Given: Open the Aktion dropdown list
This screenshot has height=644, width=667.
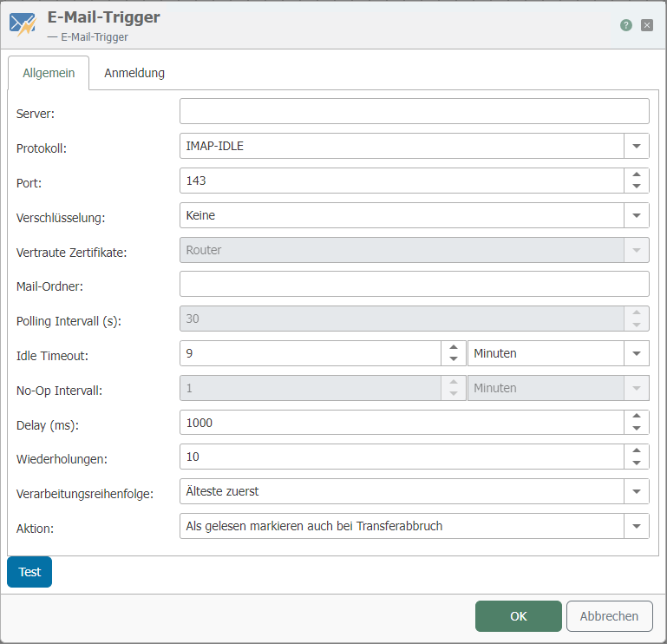Looking at the screenshot, I should tap(637, 526).
